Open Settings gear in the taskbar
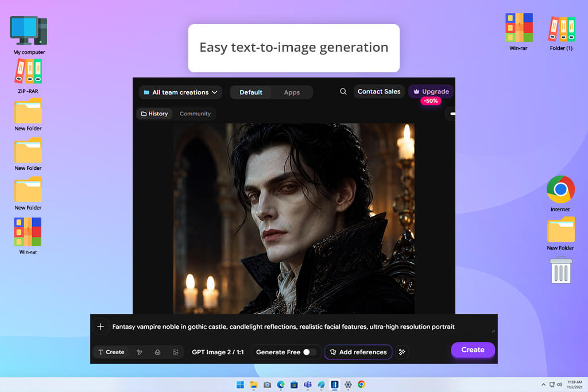Screen dimensions: 588x392 (x=348, y=385)
